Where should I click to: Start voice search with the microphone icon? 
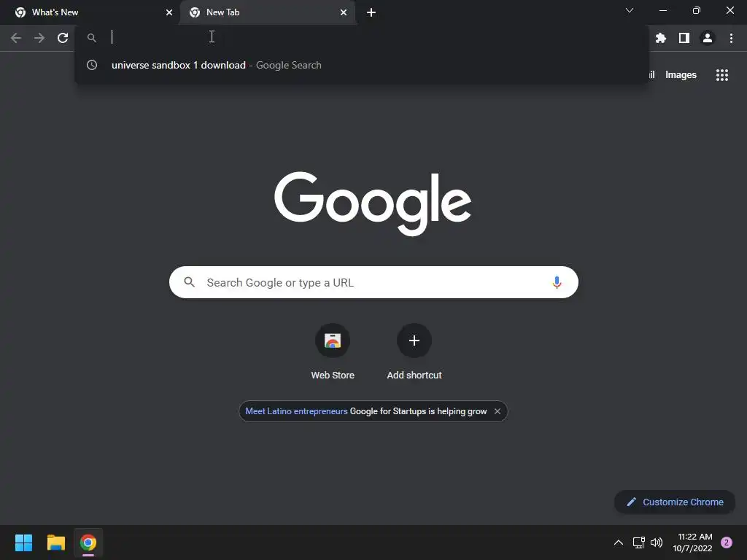tap(557, 282)
